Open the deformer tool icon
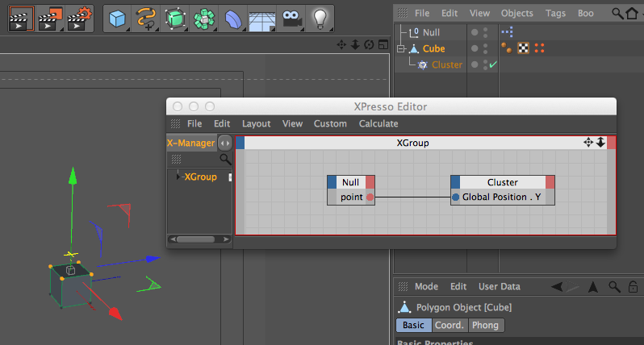The height and width of the screenshot is (345, 644). (232, 19)
